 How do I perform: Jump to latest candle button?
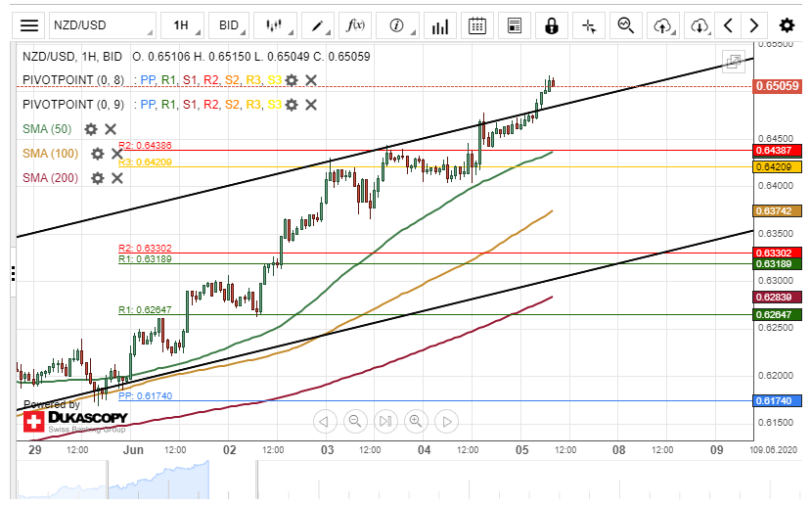(x=385, y=421)
